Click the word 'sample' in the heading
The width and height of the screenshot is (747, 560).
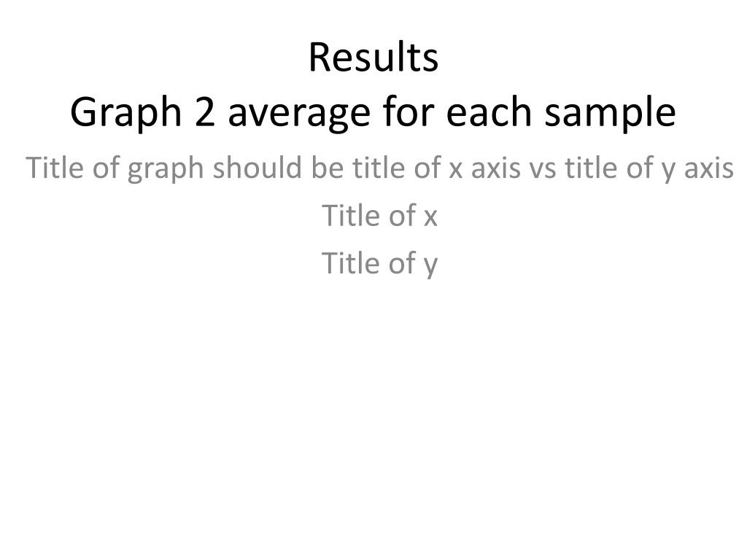[611, 113]
